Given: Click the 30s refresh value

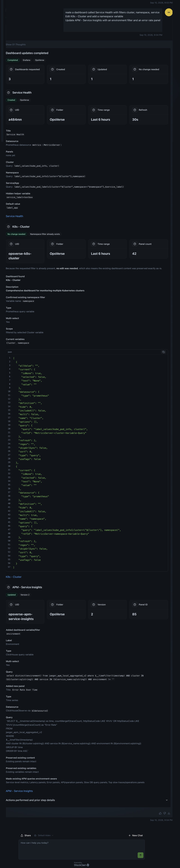Looking at the screenshot, I should tap(135, 120).
